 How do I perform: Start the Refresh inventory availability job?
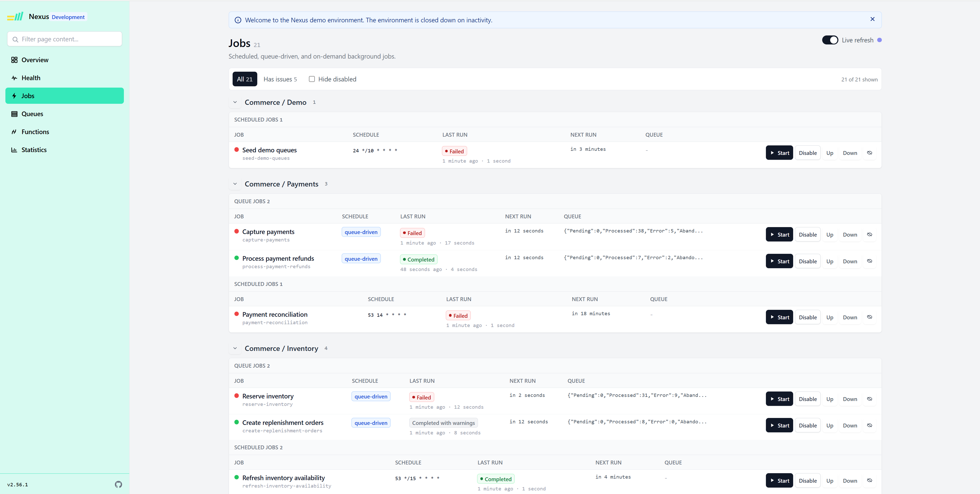pyautogui.click(x=779, y=481)
